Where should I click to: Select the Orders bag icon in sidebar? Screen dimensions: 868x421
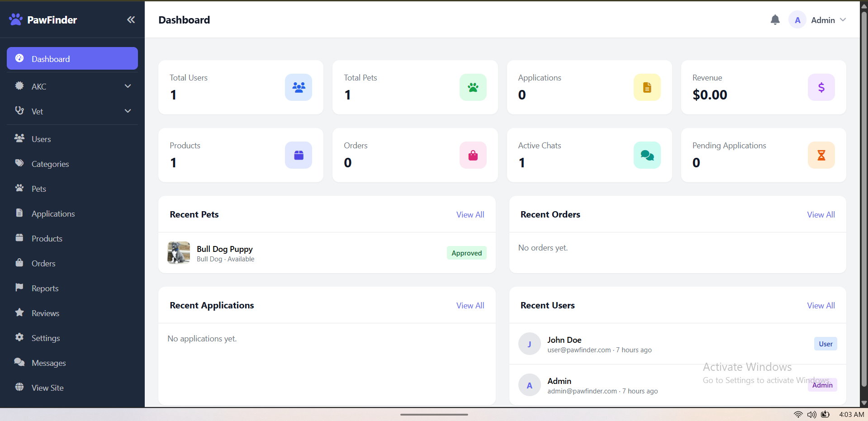(19, 263)
